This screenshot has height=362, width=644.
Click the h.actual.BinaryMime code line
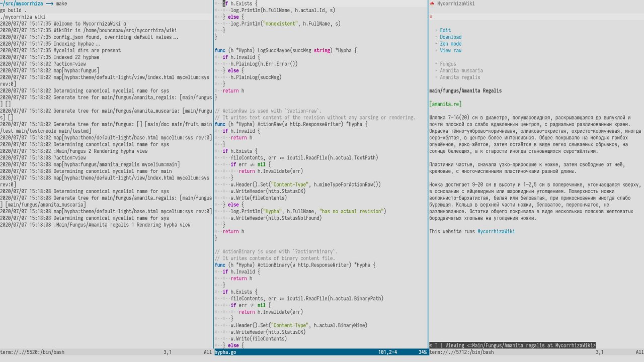[299, 325]
